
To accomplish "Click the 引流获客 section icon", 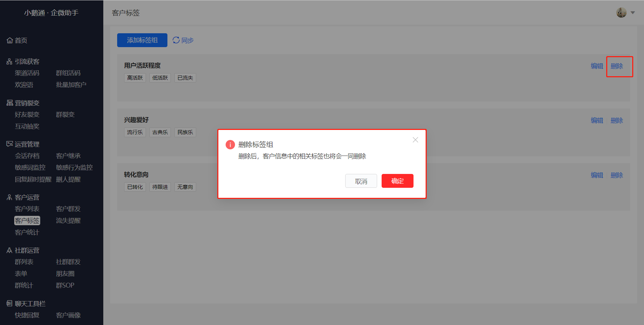I will (x=10, y=62).
